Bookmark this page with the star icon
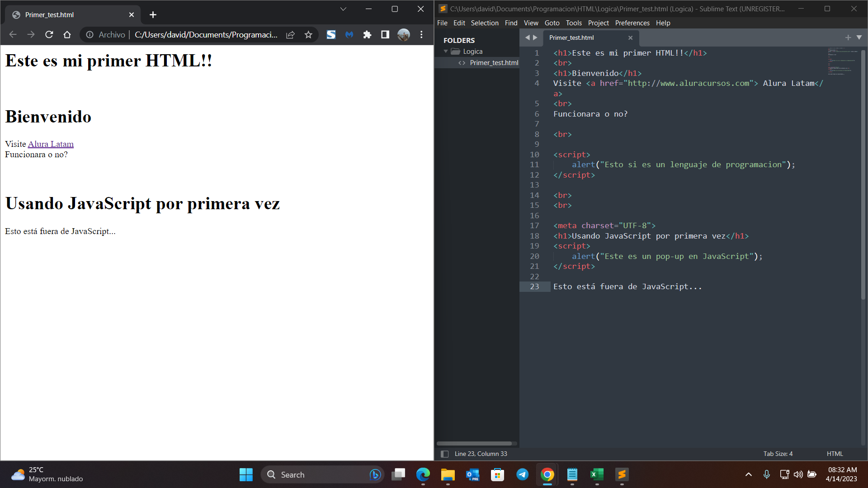Viewport: 868px width, 488px height. [x=308, y=35]
